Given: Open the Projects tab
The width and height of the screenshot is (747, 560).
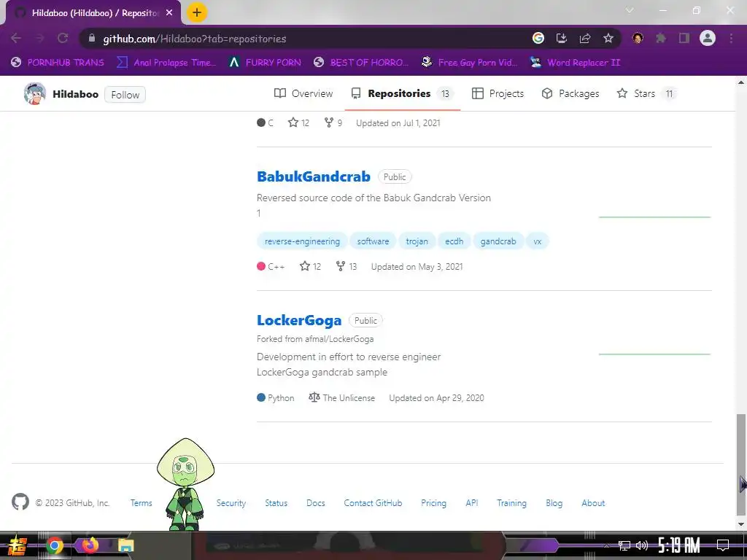Looking at the screenshot, I should [498, 93].
